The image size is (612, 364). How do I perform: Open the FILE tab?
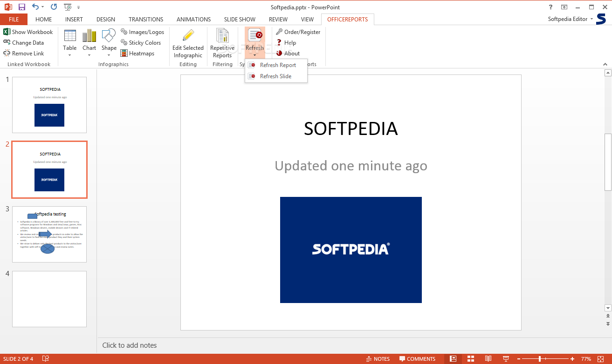point(14,20)
